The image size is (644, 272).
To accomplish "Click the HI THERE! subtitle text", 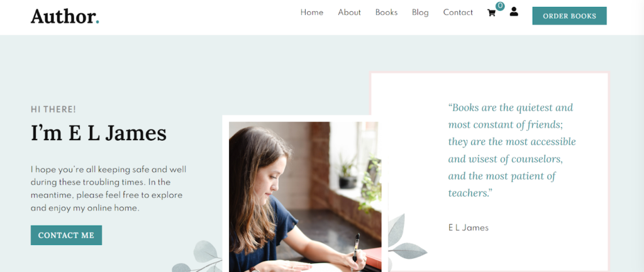I will (x=53, y=109).
